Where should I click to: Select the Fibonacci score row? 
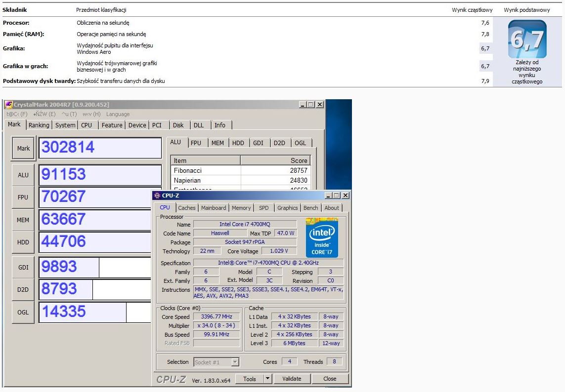pos(240,170)
